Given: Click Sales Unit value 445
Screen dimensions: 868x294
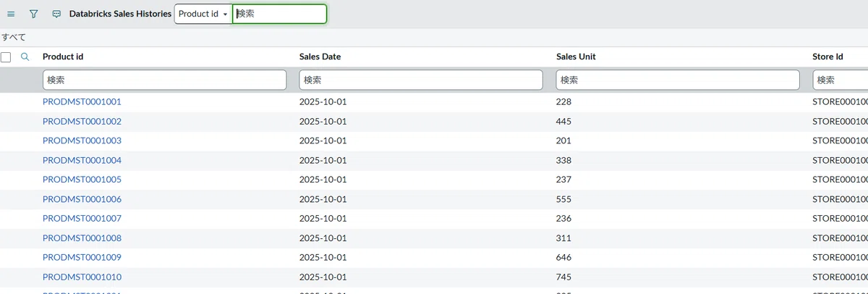Looking at the screenshot, I should click(x=563, y=122).
